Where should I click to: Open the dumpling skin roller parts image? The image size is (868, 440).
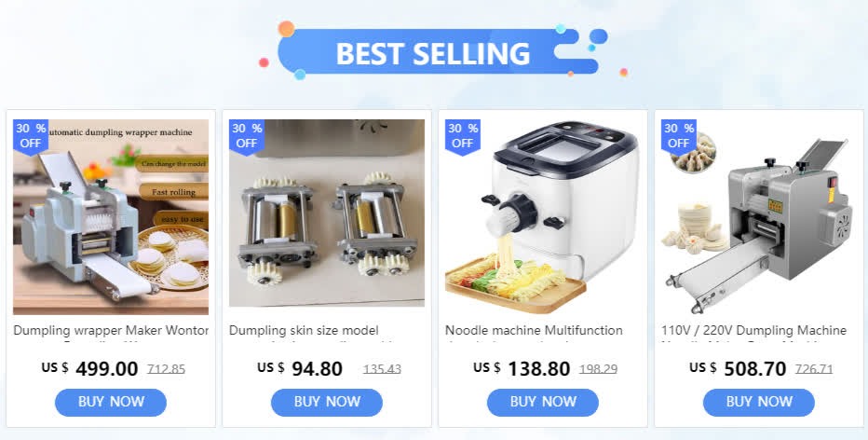[327, 213]
